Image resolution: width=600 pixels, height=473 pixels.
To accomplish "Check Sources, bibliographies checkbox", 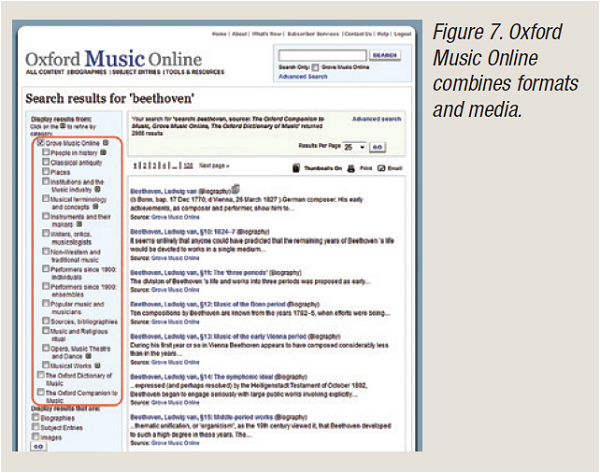I will click(46, 321).
